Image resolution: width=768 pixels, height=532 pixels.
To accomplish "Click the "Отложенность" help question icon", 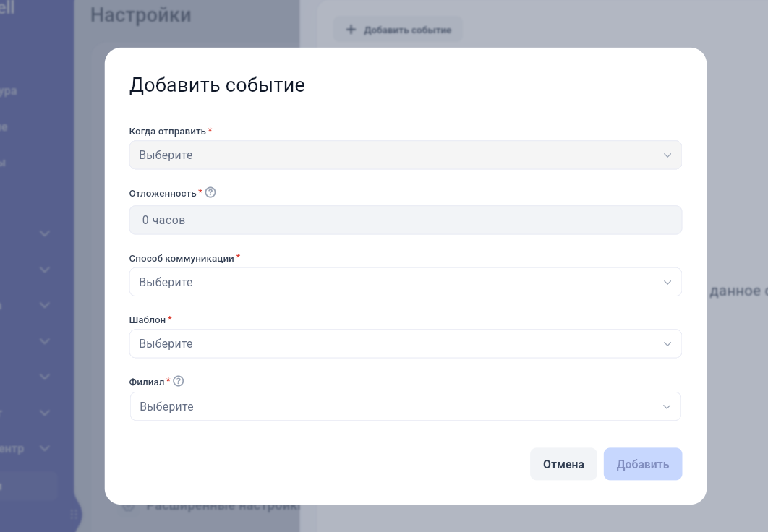I will pyautogui.click(x=210, y=192).
